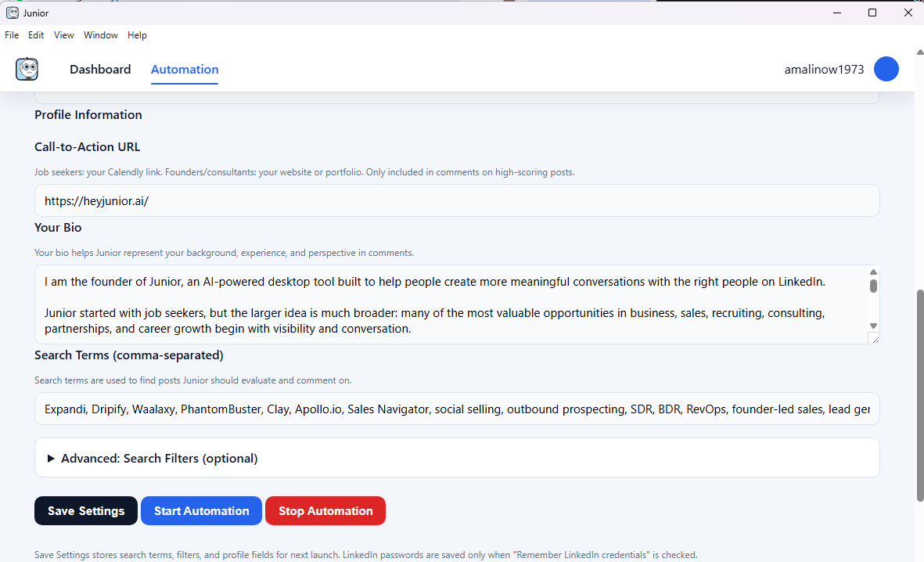Click the Save Settings button
Viewport: 924px width, 562px height.
point(86,510)
